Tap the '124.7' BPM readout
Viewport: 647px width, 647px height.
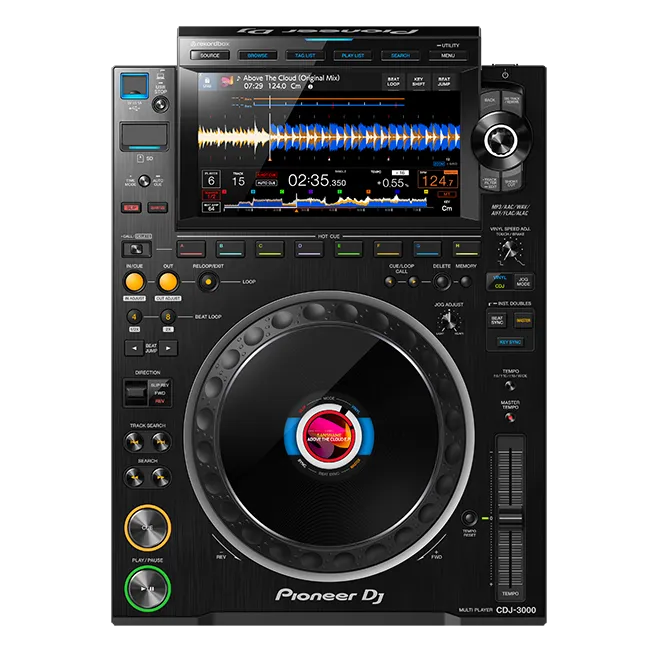pyautogui.click(x=438, y=181)
